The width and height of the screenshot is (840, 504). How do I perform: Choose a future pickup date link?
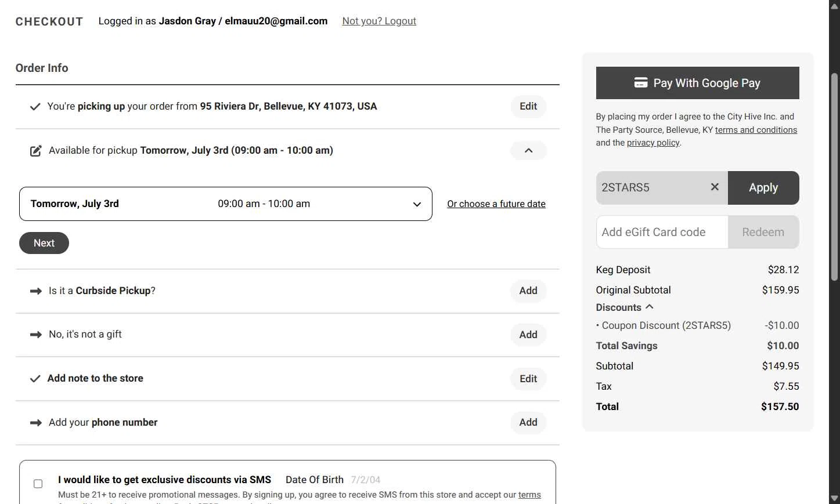pyautogui.click(x=496, y=204)
